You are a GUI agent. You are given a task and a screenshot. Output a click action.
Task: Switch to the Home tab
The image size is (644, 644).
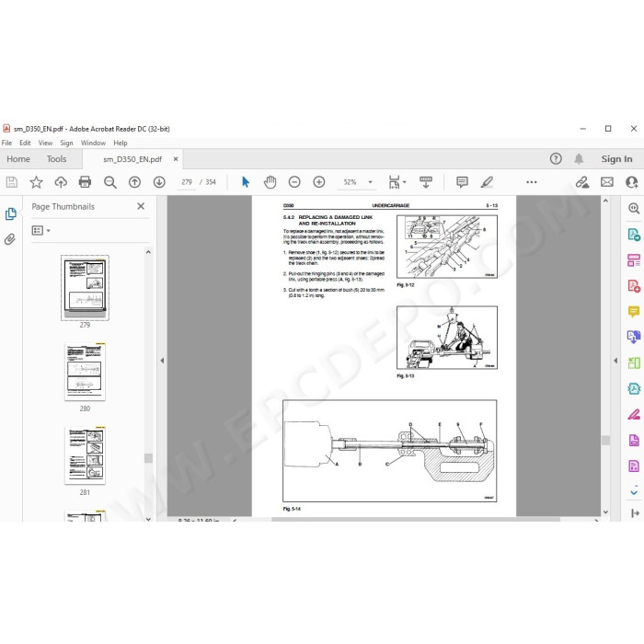point(18,159)
